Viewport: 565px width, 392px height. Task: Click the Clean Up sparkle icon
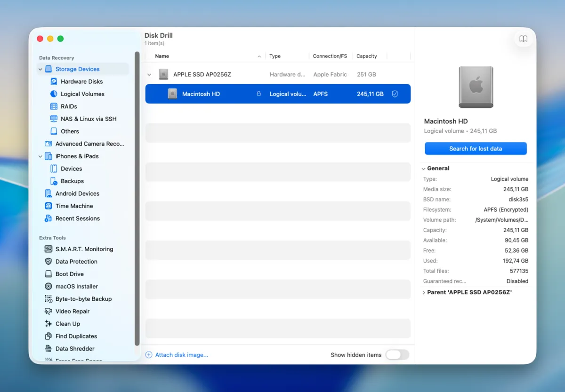[x=48, y=324]
